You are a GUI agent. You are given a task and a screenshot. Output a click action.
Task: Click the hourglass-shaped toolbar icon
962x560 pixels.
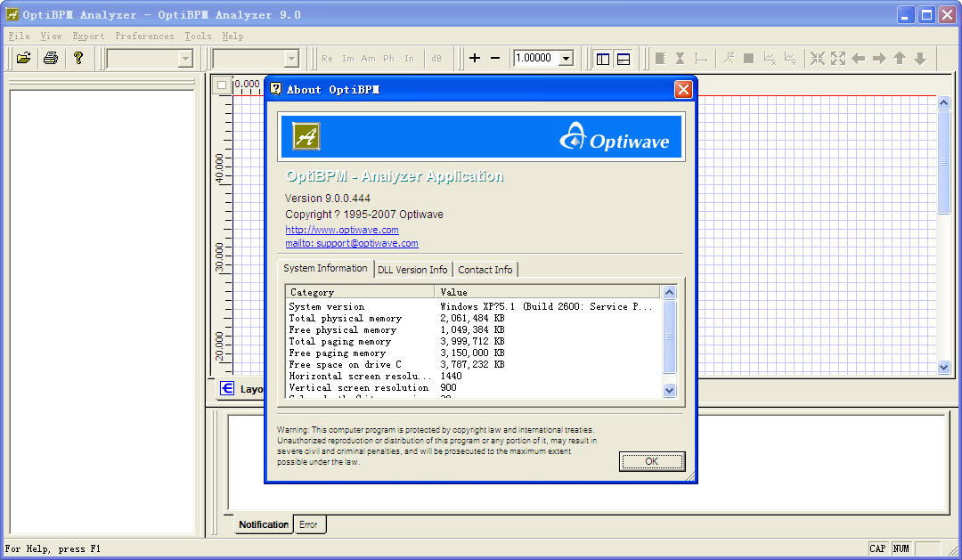pos(681,58)
